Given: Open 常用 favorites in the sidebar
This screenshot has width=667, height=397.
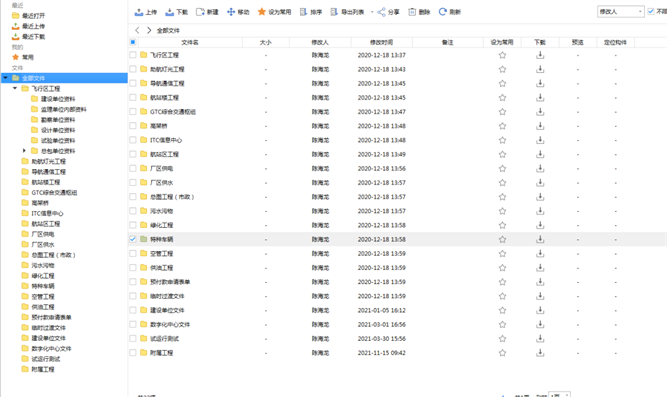Looking at the screenshot, I should [28, 57].
